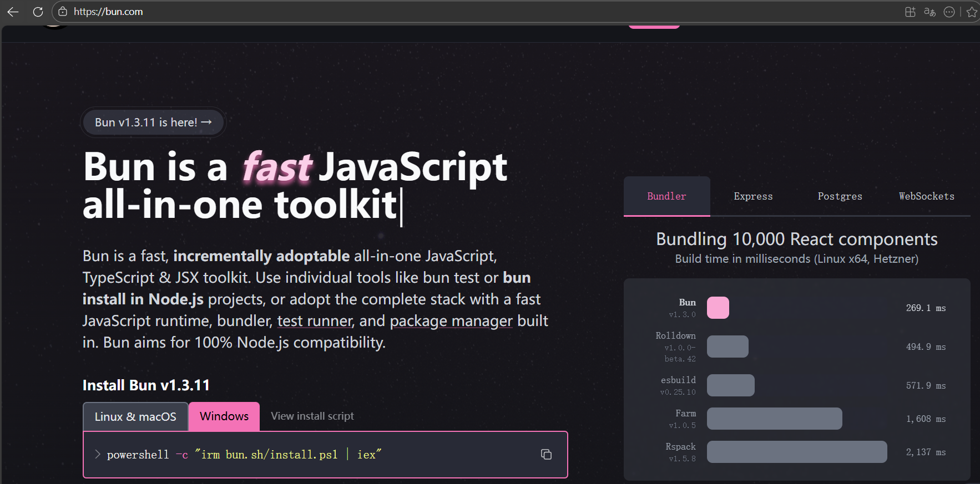
Task: Select the Bundler benchmark tab
Action: [666, 196]
